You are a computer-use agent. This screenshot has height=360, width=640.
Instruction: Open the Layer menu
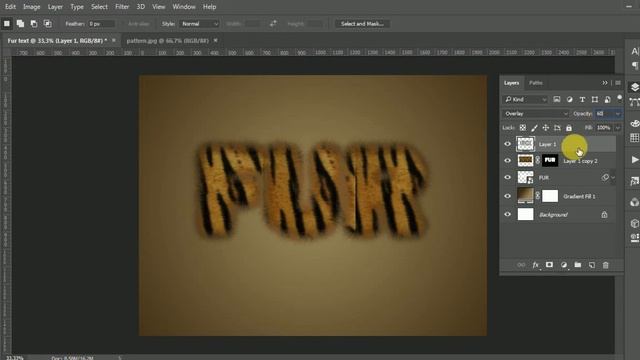click(55, 7)
